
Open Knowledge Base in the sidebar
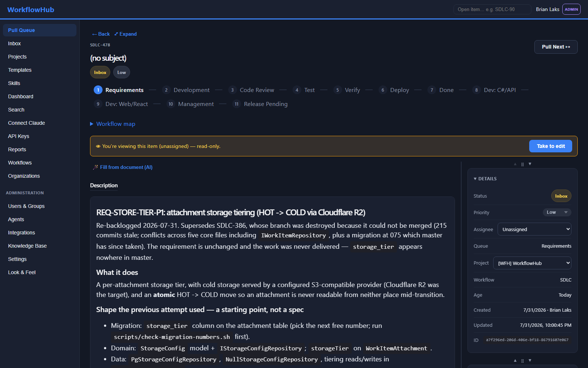tap(40, 246)
